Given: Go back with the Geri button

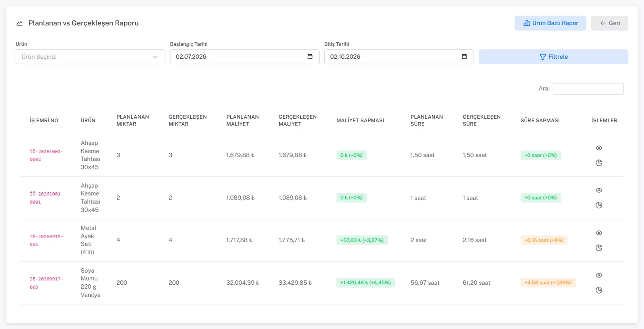Looking at the screenshot, I should [609, 23].
